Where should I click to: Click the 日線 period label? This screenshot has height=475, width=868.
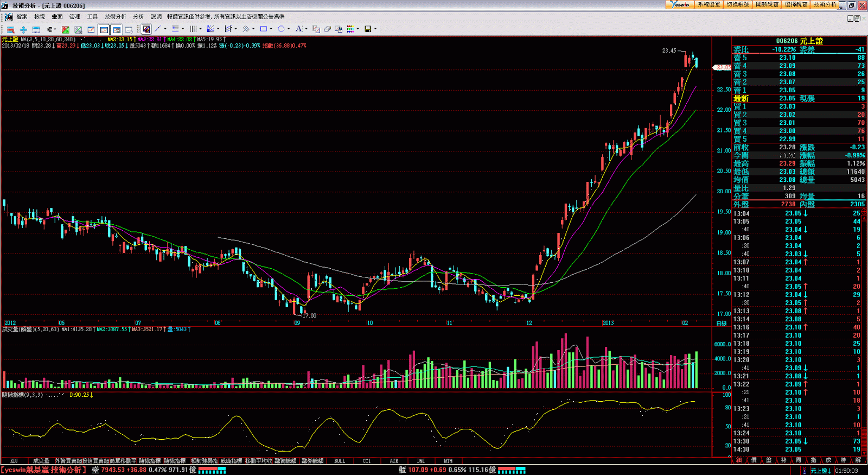[x=722, y=323]
